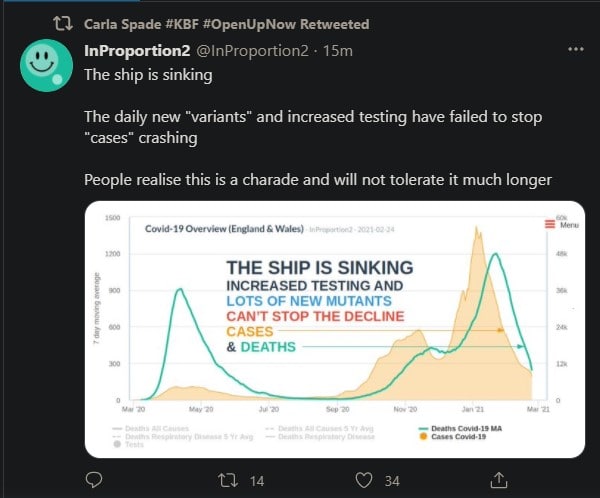Open the InProportion2 display name profile
This screenshot has width=600, height=498.
[137, 51]
